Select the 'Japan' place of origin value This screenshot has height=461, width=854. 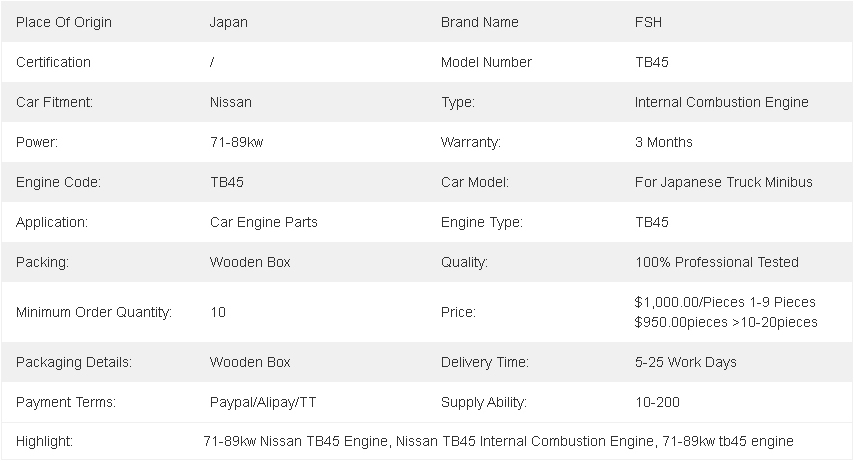[228, 22]
